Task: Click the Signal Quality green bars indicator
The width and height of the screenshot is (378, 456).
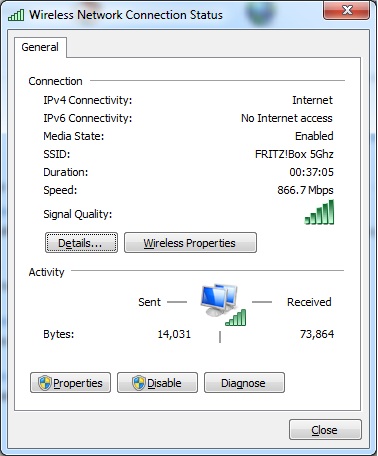Action: pos(319,212)
